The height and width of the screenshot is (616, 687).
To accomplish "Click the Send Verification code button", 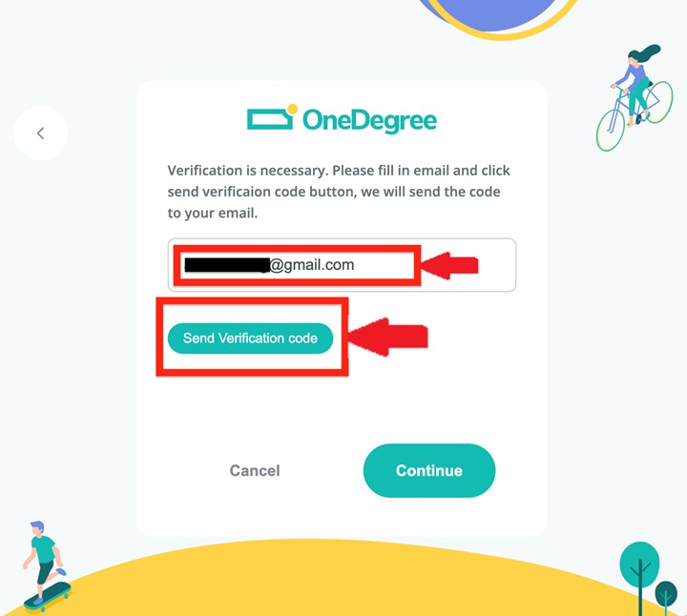I will (x=250, y=338).
